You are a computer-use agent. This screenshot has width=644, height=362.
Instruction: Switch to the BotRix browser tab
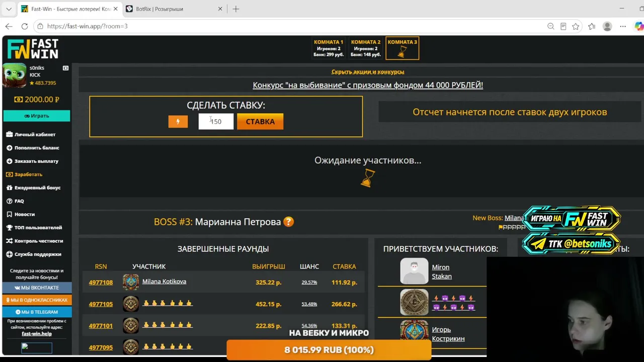pos(174,9)
